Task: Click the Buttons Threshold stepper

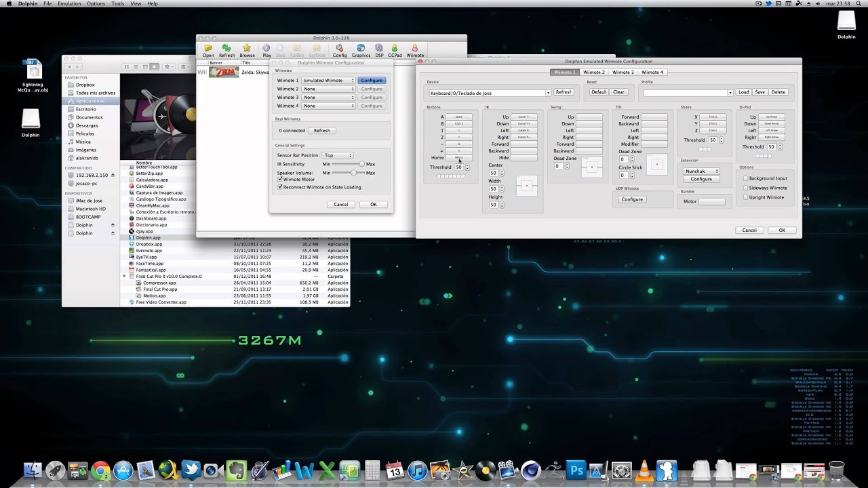Action: tap(467, 167)
